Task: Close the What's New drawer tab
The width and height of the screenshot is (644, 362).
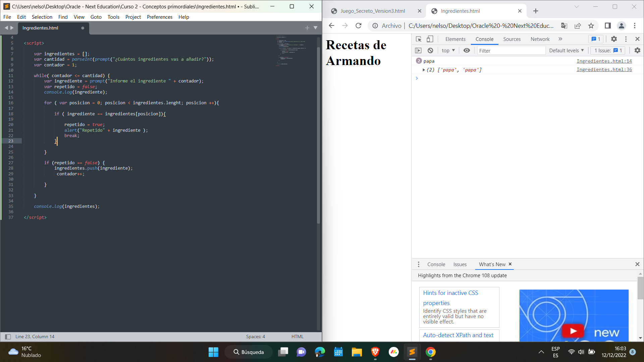Action: point(510,264)
